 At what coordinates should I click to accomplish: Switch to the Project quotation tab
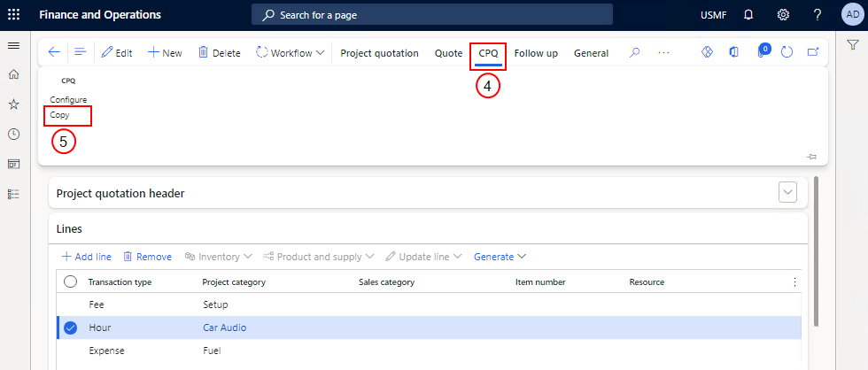coord(379,53)
